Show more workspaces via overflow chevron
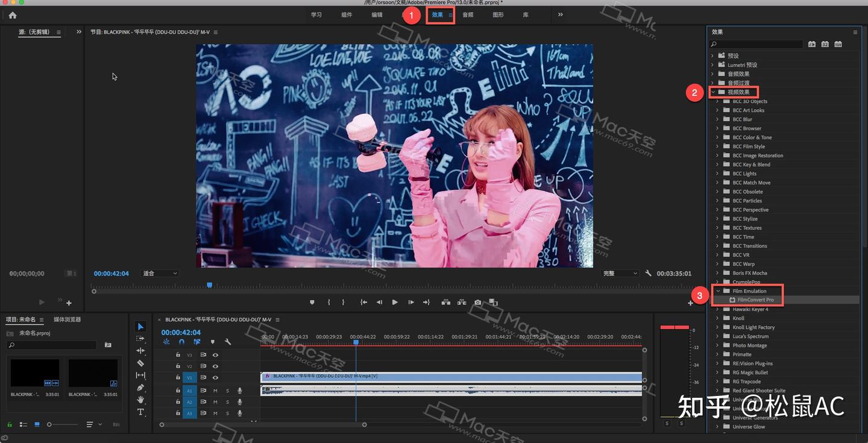Screen dimensions: 868x443 [x=561, y=14]
